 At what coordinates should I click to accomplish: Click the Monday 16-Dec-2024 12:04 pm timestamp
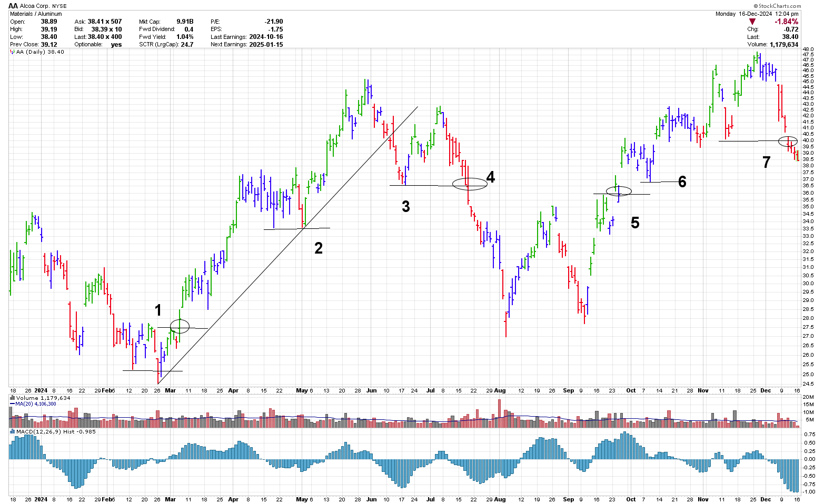757,14
